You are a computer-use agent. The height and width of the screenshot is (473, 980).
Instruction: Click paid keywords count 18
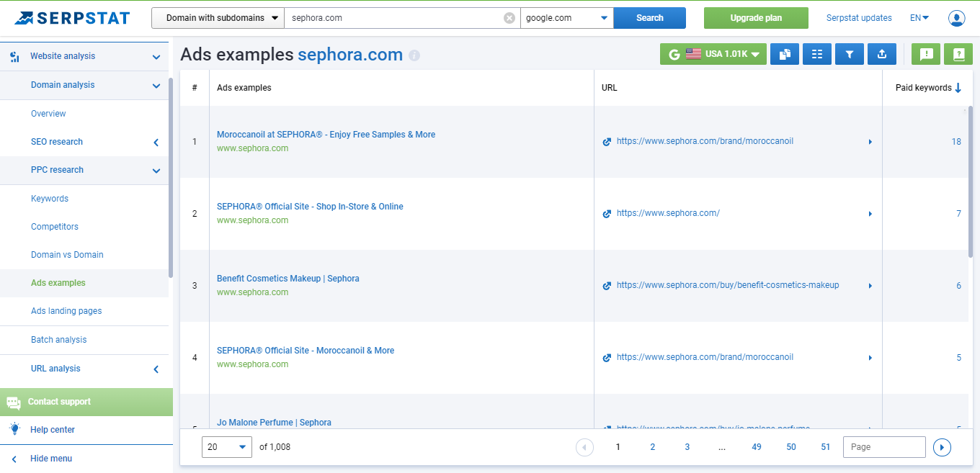[956, 142]
